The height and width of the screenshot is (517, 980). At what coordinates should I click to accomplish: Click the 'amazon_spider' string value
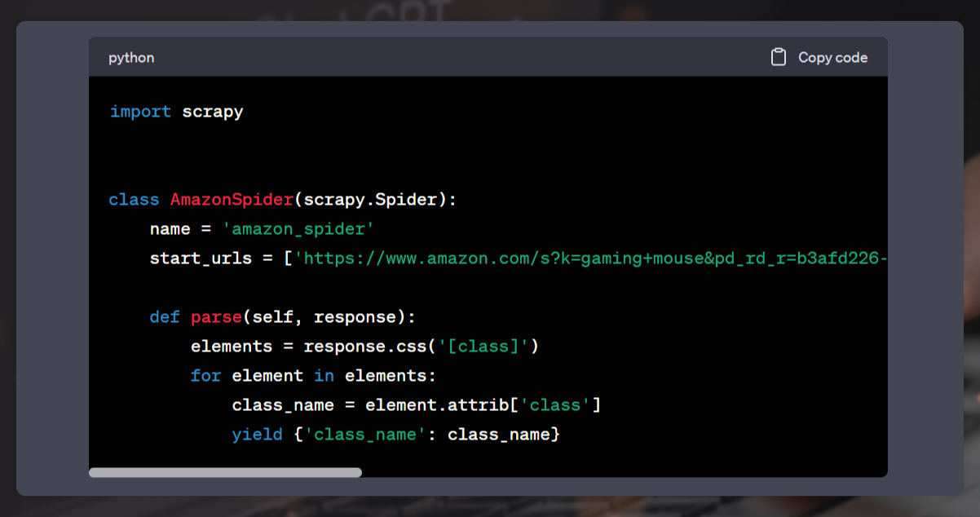click(298, 229)
